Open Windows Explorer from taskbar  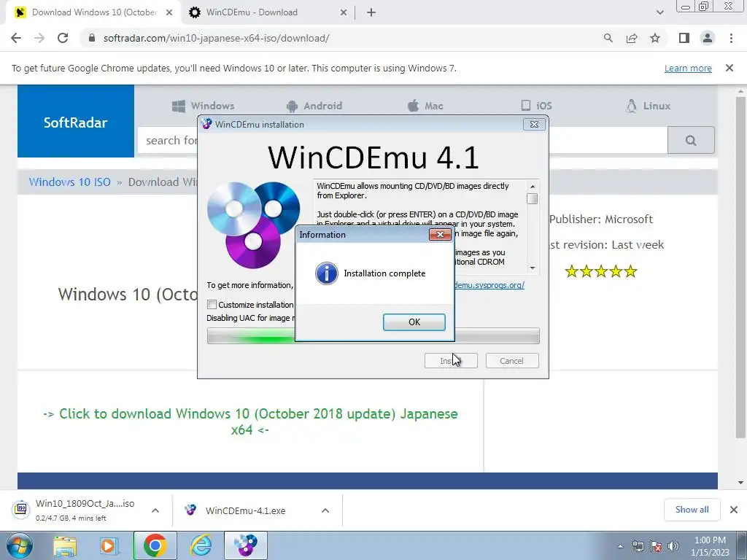tap(65, 545)
